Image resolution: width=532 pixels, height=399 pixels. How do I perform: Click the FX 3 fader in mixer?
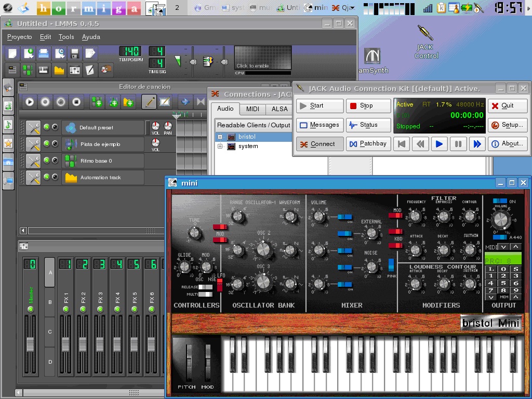100,344
